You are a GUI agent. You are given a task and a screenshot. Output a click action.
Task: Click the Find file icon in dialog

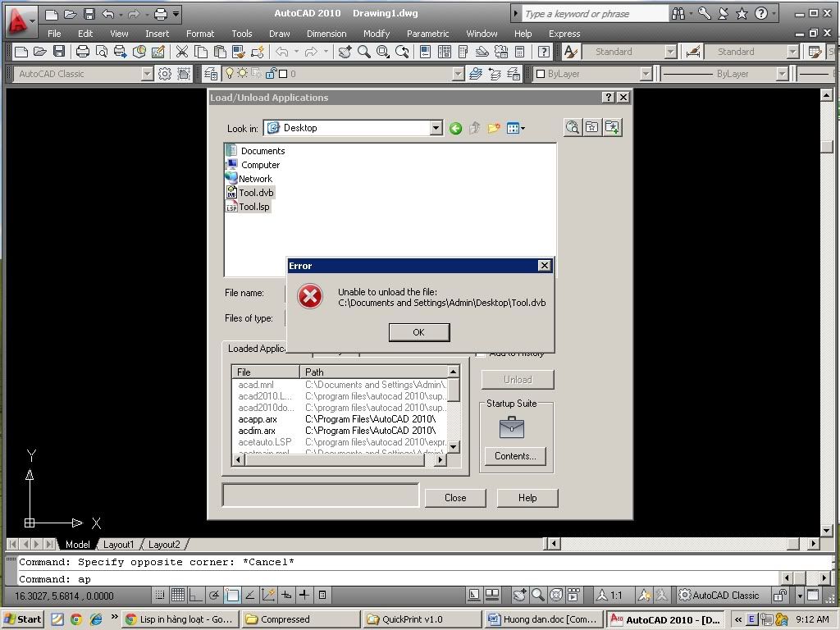tap(573, 127)
